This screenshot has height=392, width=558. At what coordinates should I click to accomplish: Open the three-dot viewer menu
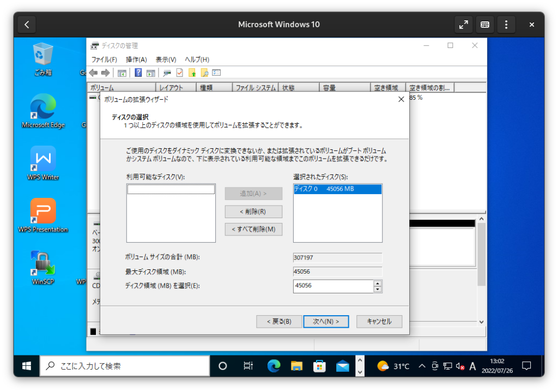coord(506,25)
